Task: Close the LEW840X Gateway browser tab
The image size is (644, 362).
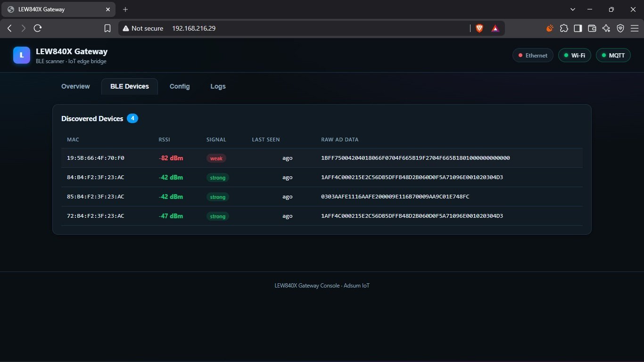Action: point(108,9)
